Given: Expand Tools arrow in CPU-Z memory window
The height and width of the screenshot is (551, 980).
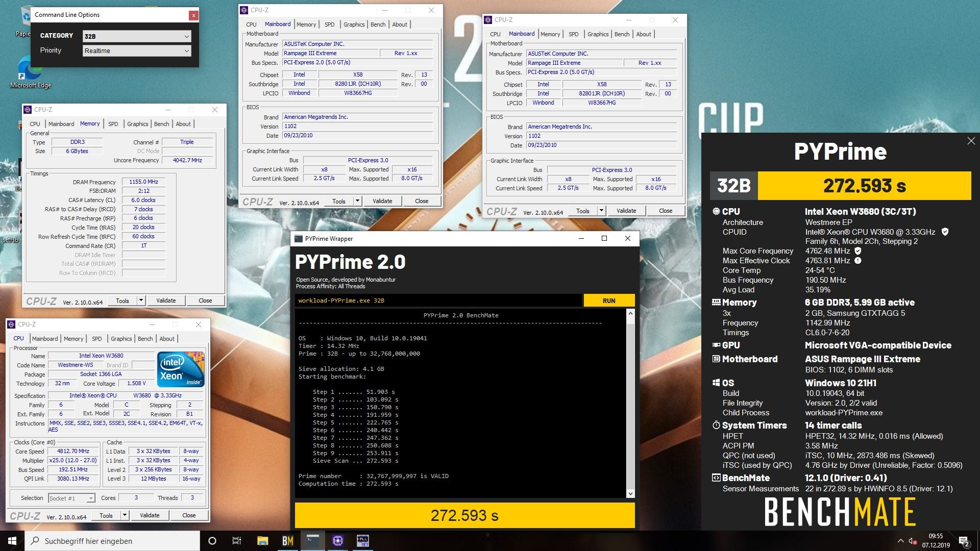Looking at the screenshot, I should point(141,300).
